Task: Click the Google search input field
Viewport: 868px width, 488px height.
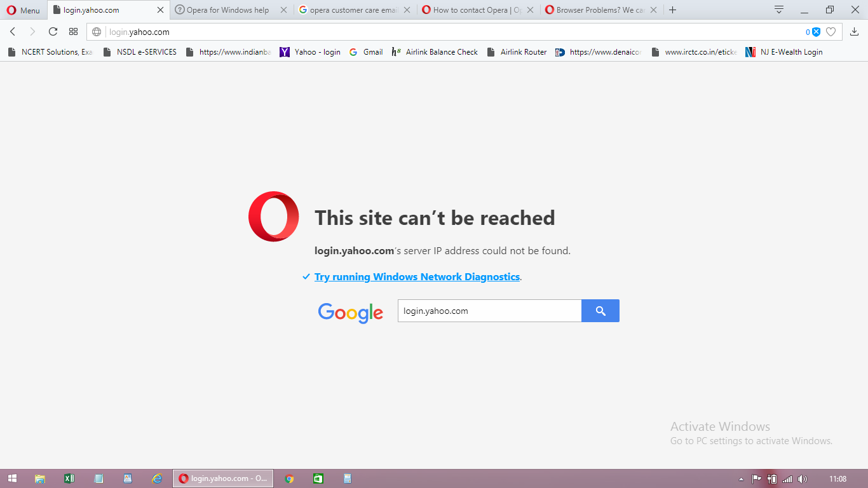Action: pyautogui.click(x=489, y=311)
